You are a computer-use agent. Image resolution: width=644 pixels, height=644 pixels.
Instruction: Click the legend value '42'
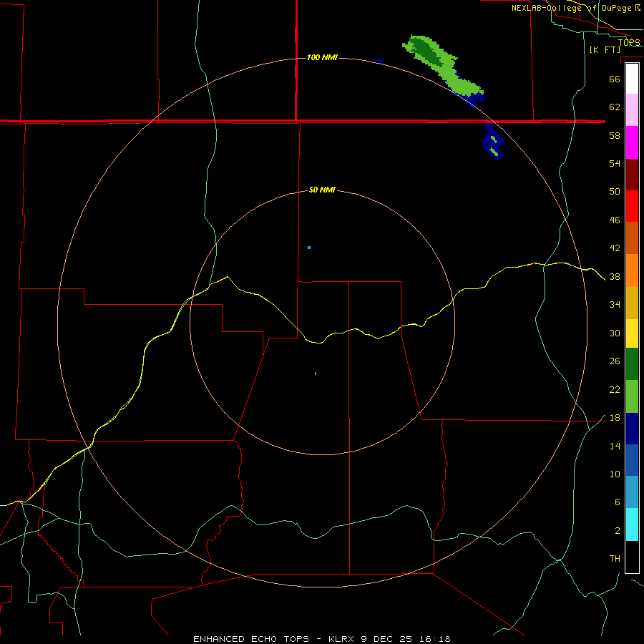615,248
